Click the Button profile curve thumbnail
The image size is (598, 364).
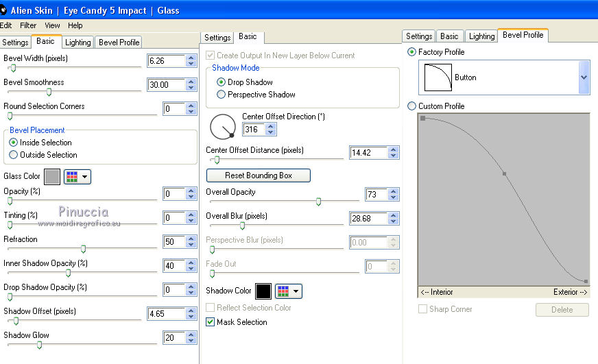point(438,77)
